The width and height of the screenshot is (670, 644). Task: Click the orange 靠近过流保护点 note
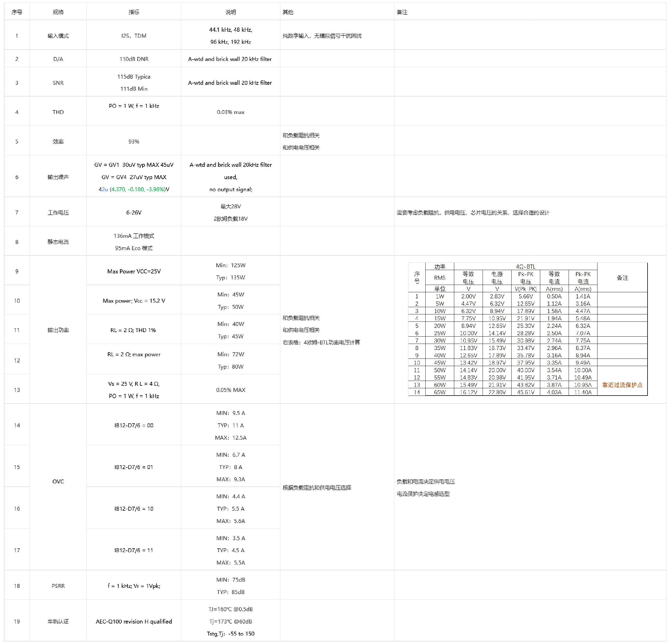[x=622, y=385]
